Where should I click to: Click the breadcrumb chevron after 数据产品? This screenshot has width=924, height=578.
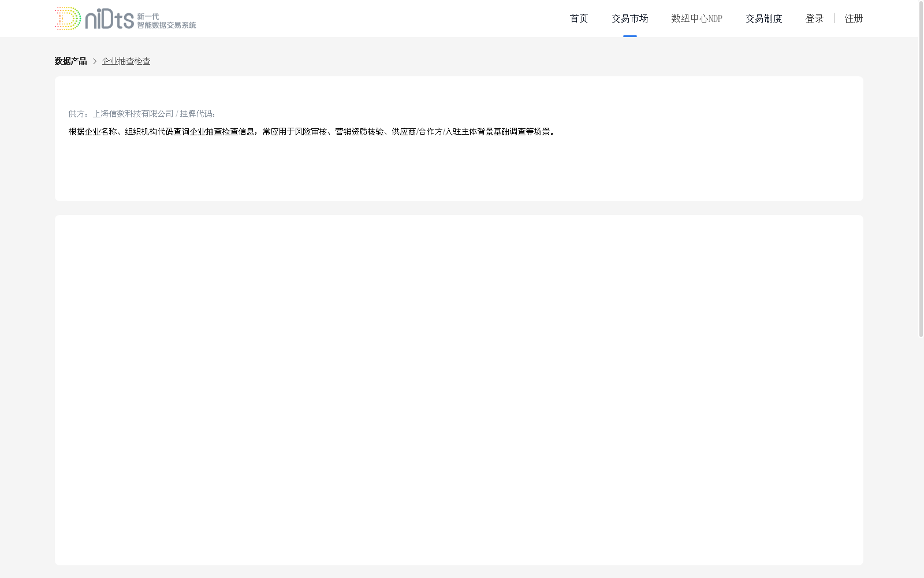(x=95, y=61)
